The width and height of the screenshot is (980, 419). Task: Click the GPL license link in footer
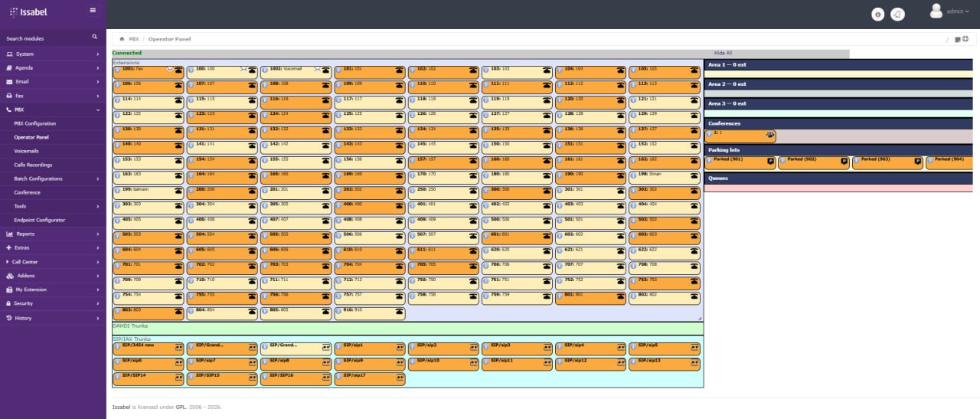pos(181,407)
